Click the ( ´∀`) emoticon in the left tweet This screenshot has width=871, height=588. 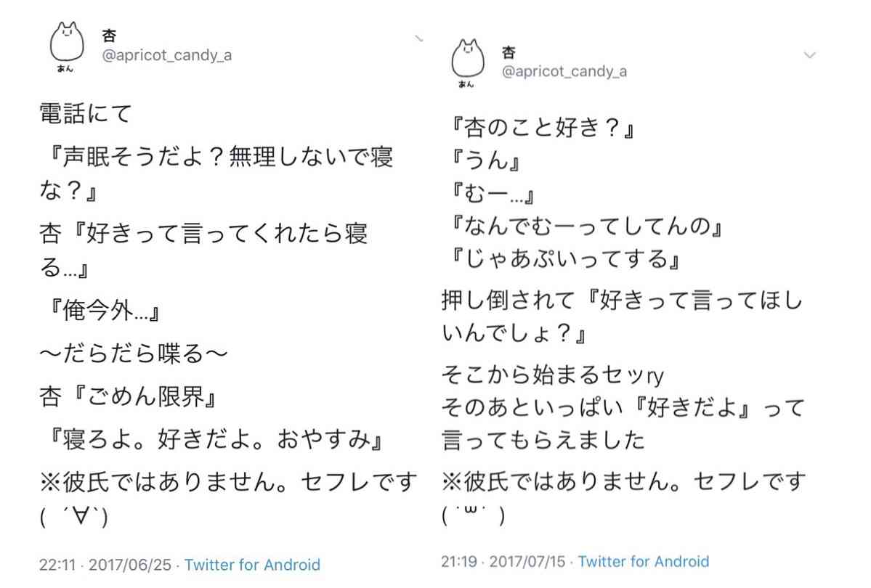click(74, 517)
